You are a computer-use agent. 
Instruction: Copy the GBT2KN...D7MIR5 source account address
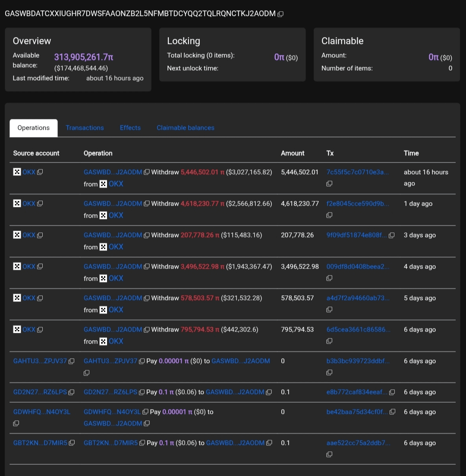click(x=72, y=443)
